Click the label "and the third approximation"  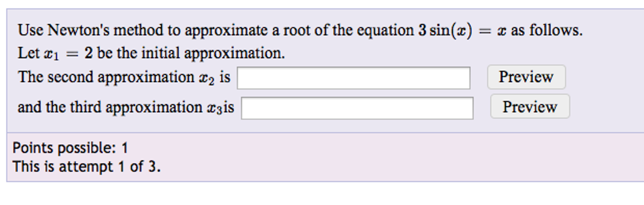(110, 108)
